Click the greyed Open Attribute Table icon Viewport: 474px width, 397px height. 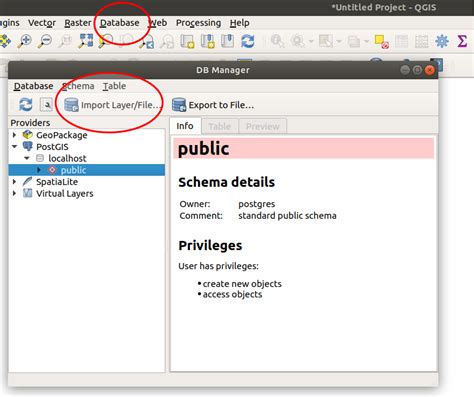(402, 41)
